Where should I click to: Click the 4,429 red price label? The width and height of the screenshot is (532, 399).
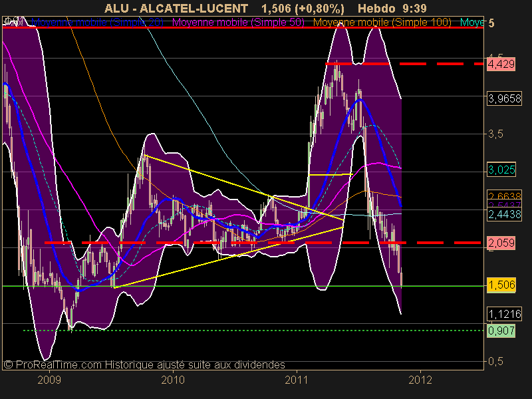click(x=501, y=64)
